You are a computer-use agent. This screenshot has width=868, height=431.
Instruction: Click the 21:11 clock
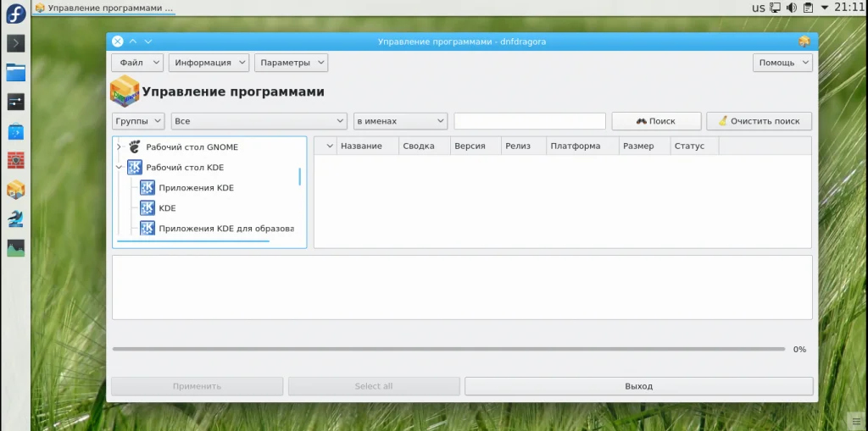(849, 8)
